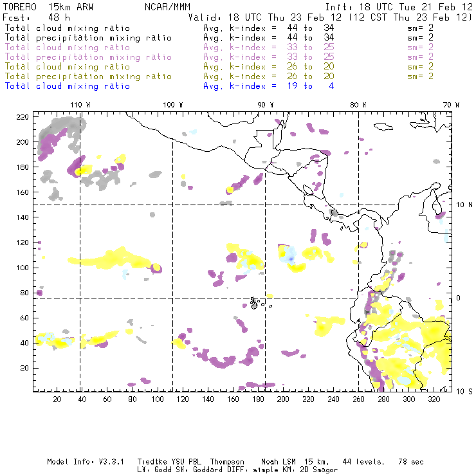Click the '140' tick on vertical axis

tap(23, 217)
